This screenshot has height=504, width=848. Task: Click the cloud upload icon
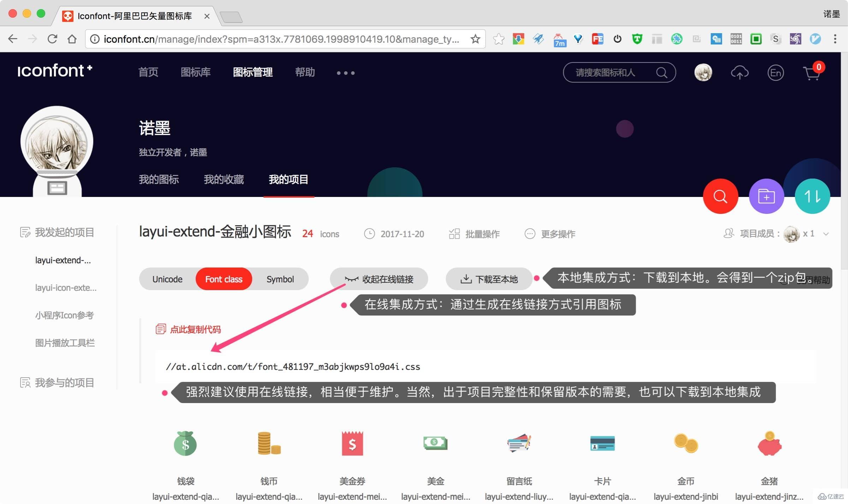(x=739, y=73)
